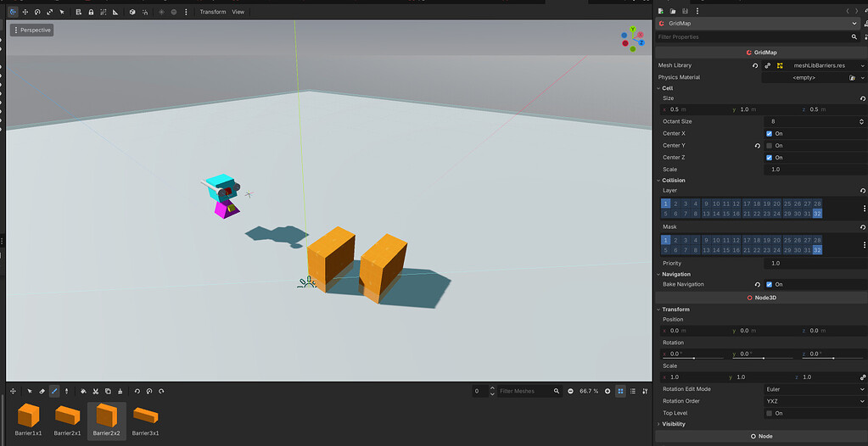Toggle the Bake Navigation checkbox

(769, 284)
